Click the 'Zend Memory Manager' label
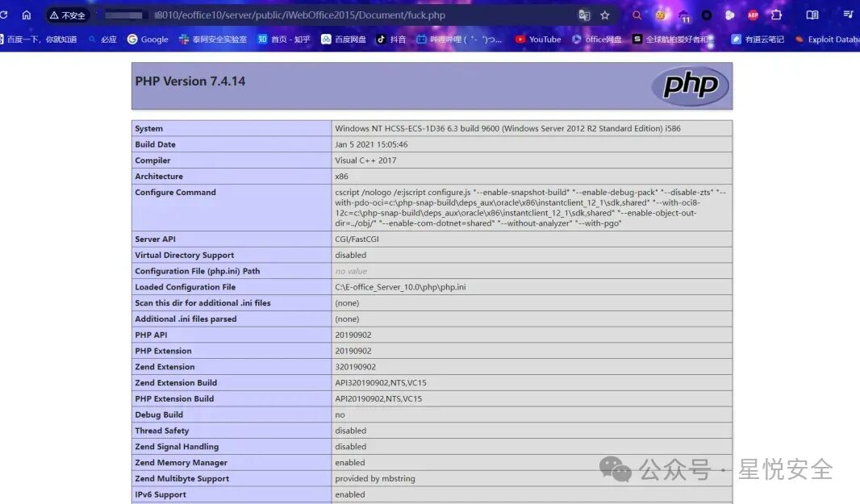This screenshot has height=504, width=860. click(181, 462)
